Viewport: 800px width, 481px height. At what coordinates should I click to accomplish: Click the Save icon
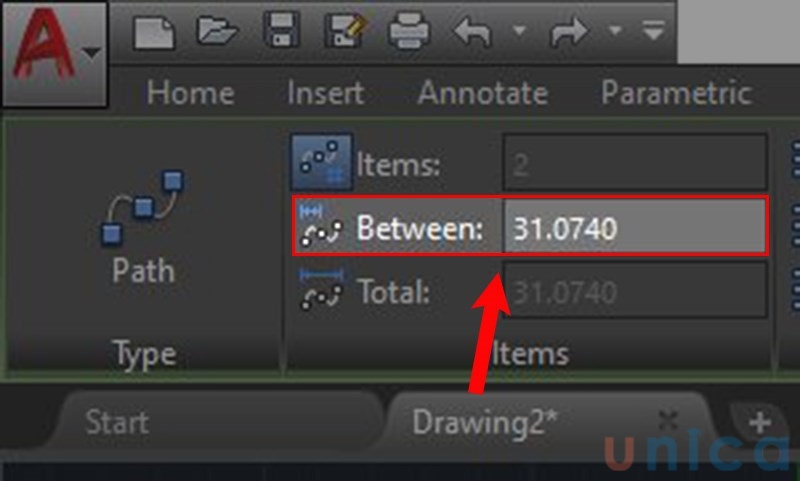(x=281, y=30)
